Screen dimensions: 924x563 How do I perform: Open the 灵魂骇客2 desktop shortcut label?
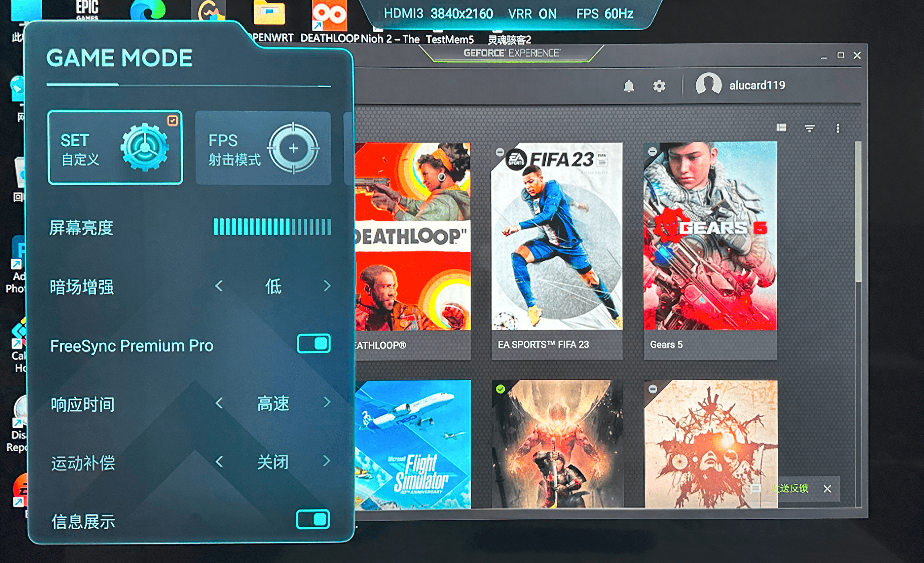509,40
